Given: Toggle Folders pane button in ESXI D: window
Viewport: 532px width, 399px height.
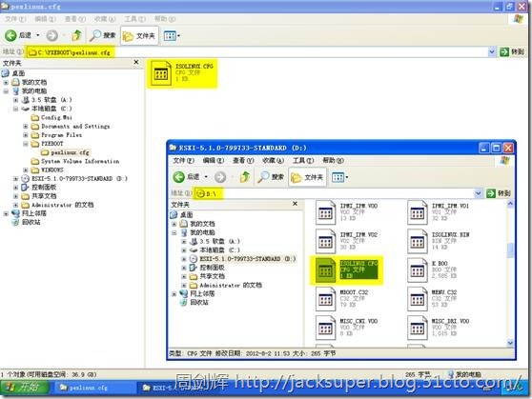Looking at the screenshot, I should tap(307, 177).
